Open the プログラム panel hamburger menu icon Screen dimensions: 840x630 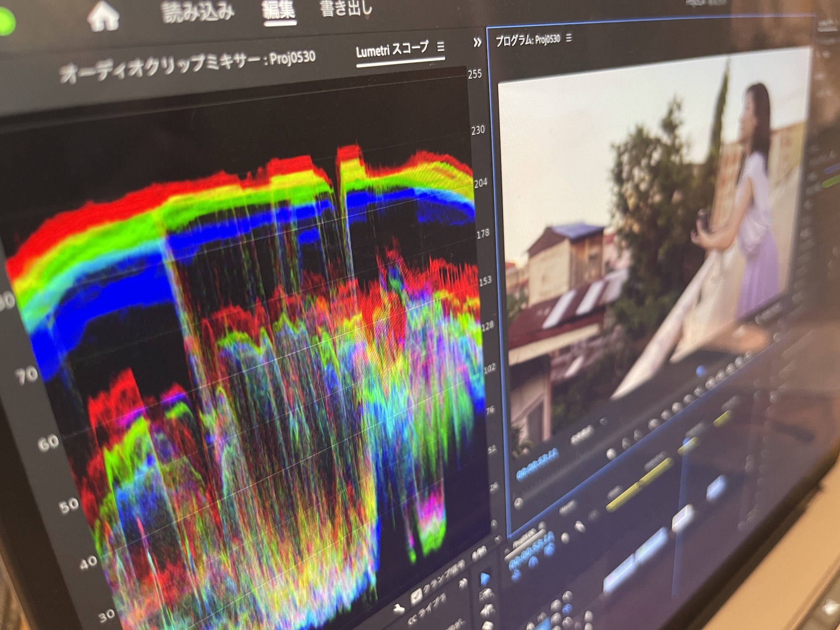tap(569, 39)
